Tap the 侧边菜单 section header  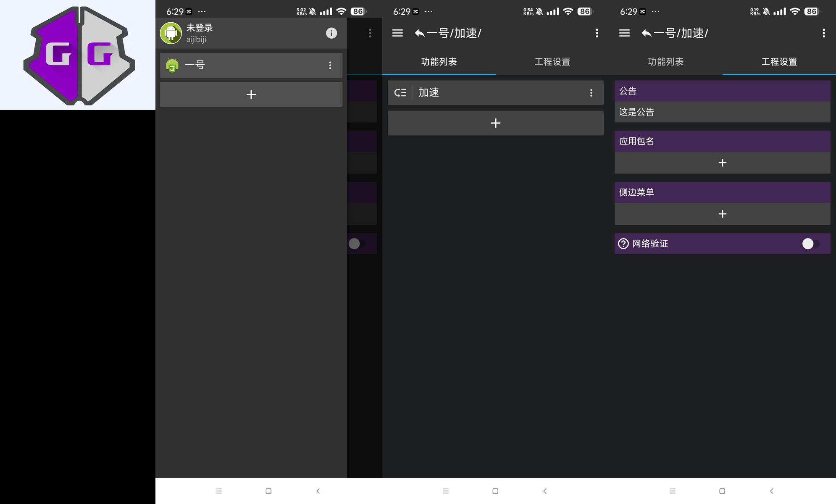click(722, 193)
